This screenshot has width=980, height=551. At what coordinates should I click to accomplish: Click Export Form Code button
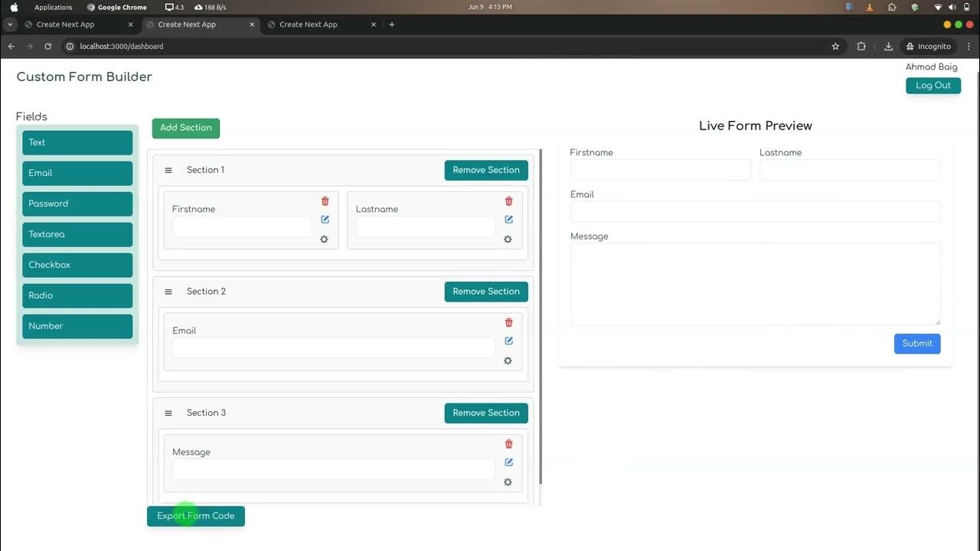click(196, 517)
